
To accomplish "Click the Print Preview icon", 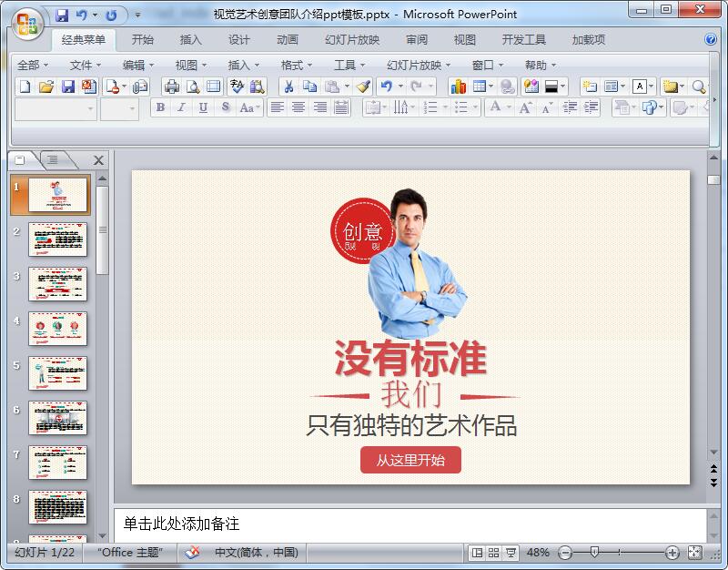I will 193,87.
